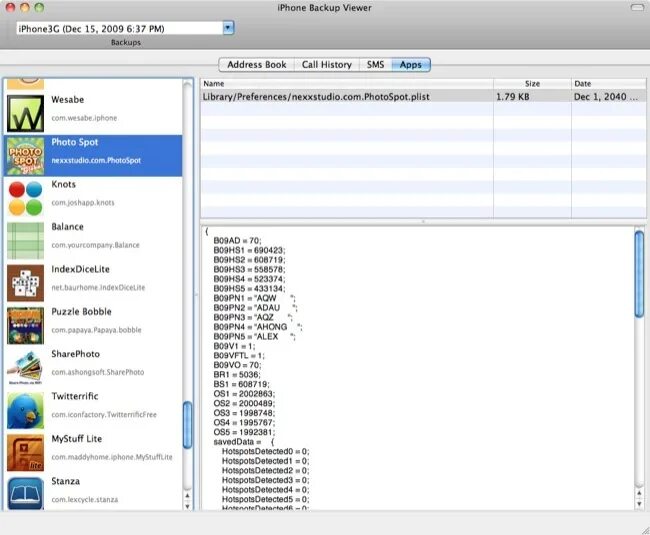Click the Dec 1, 2040 date cell
Viewport: 650px width, 535px height.
coord(606,97)
